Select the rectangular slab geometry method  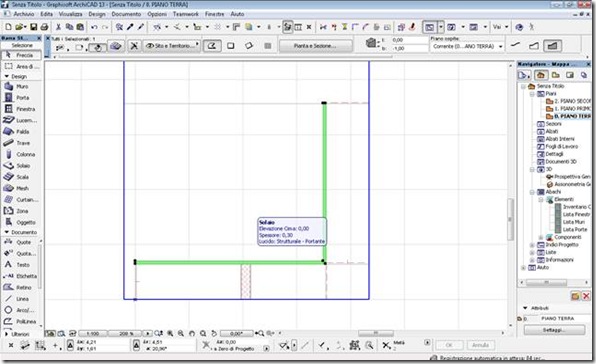231,46
